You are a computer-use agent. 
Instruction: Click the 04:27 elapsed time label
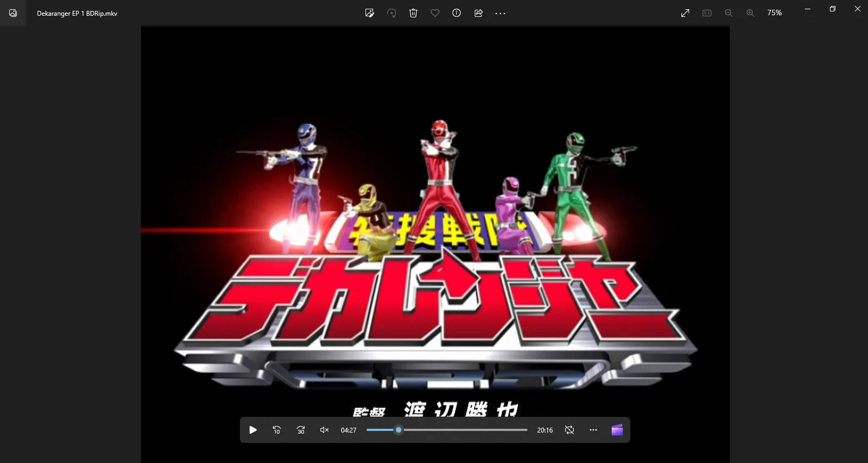349,430
